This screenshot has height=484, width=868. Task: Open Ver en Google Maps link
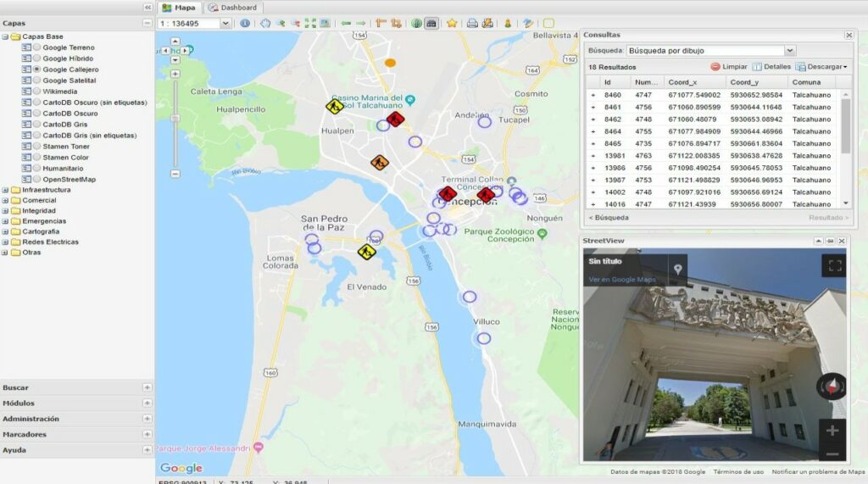coord(621,280)
